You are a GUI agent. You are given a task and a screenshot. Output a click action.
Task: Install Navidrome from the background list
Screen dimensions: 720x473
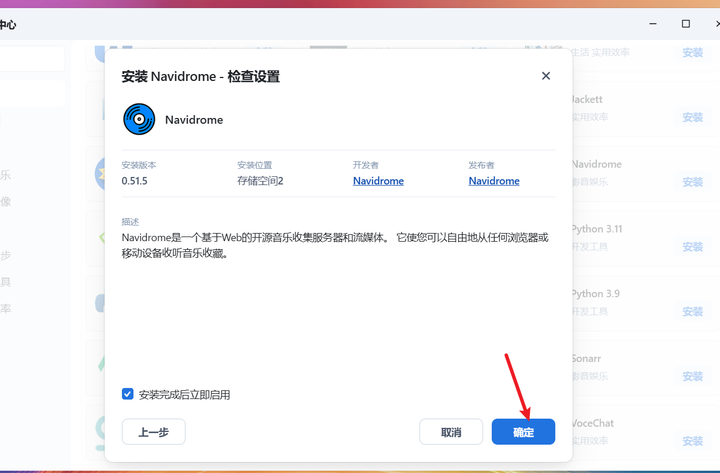[x=692, y=182]
